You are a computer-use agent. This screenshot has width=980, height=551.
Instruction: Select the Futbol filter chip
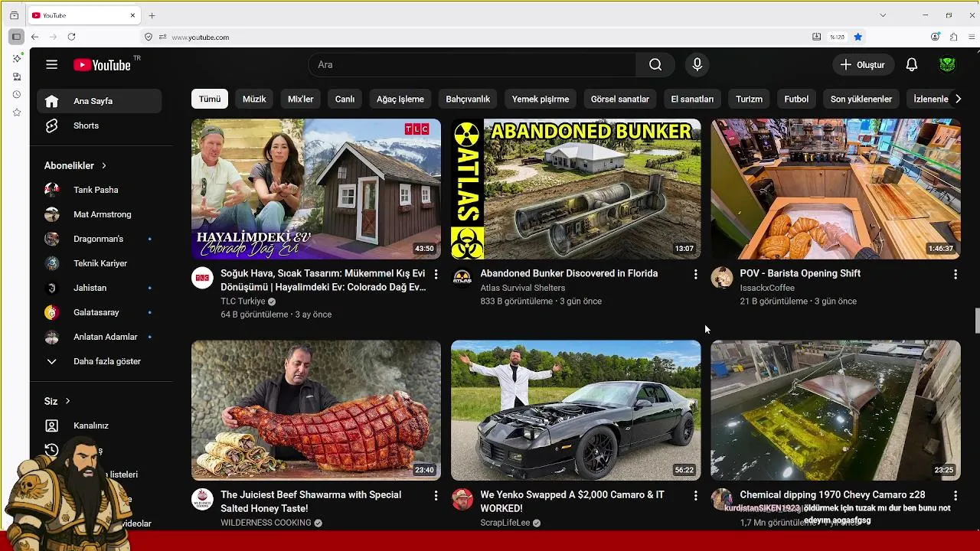[796, 99]
